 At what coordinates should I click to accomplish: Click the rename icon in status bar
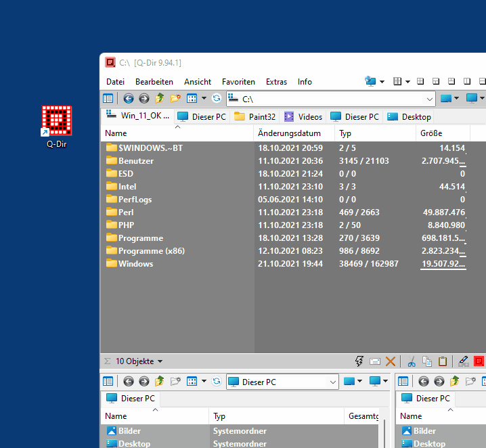click(375, 361)
